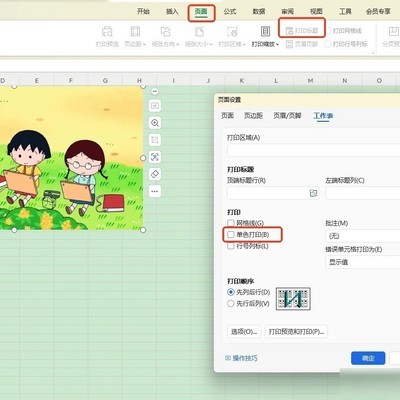Toggle 行号列标(L) checkbox

[x=231, y=246]
